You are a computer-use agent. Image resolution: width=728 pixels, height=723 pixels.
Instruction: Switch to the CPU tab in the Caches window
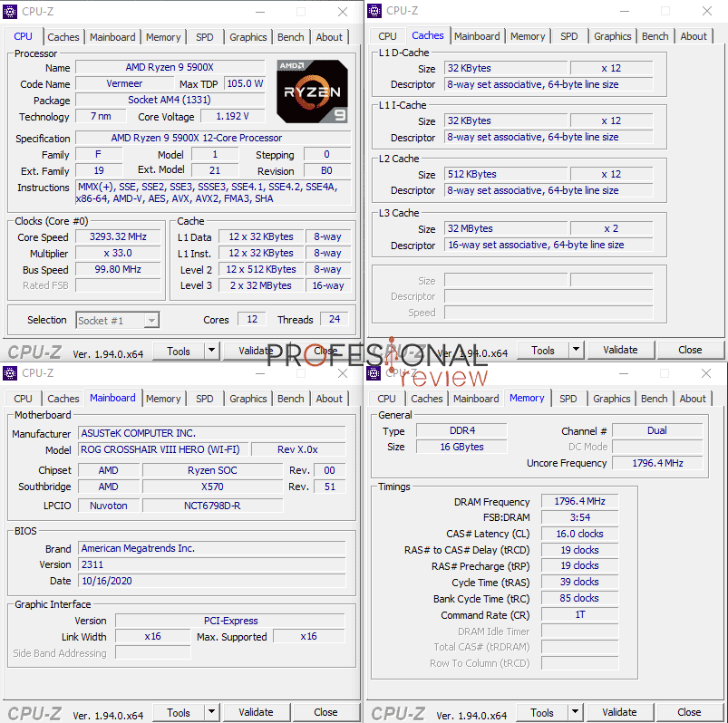point(387,36)
